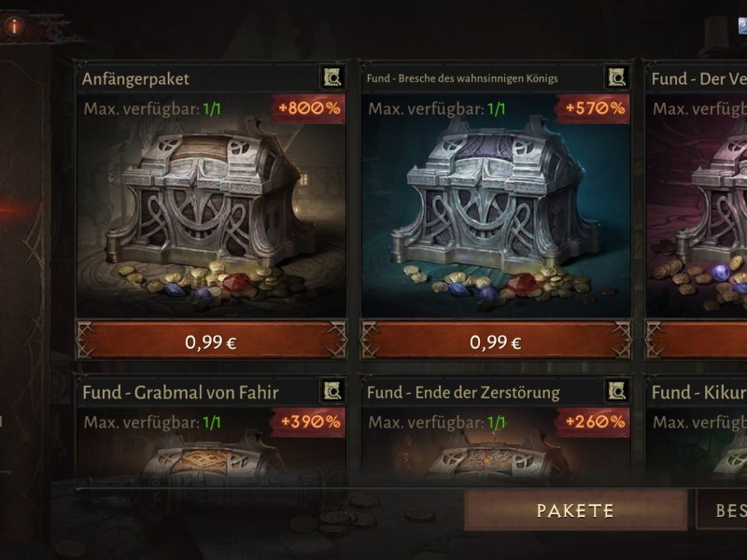747x560 pixels.
Task: Switch to the PAKETE tab
Action: [x=575, y=511]
